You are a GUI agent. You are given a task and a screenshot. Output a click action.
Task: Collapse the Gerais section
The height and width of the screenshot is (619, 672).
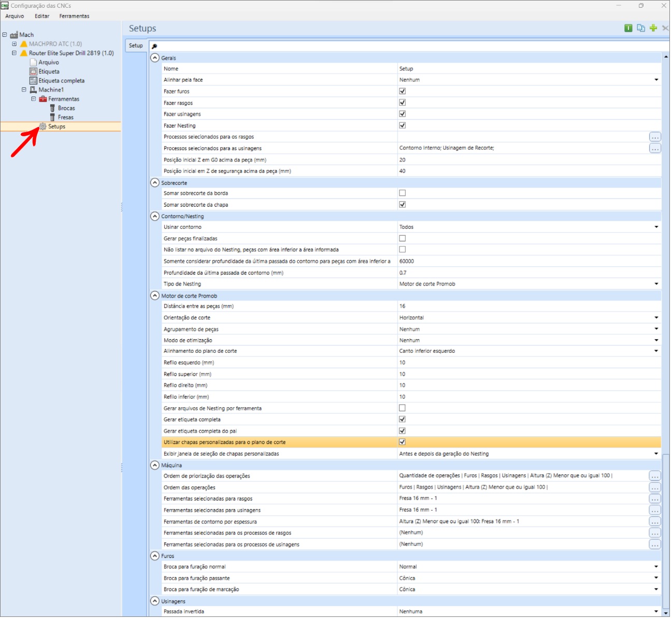[x=154, y=58]
